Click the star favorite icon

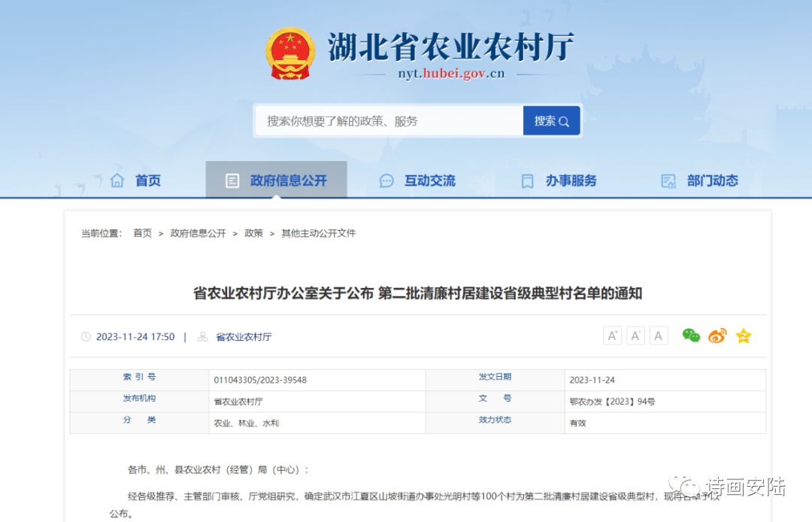point(743,335)
